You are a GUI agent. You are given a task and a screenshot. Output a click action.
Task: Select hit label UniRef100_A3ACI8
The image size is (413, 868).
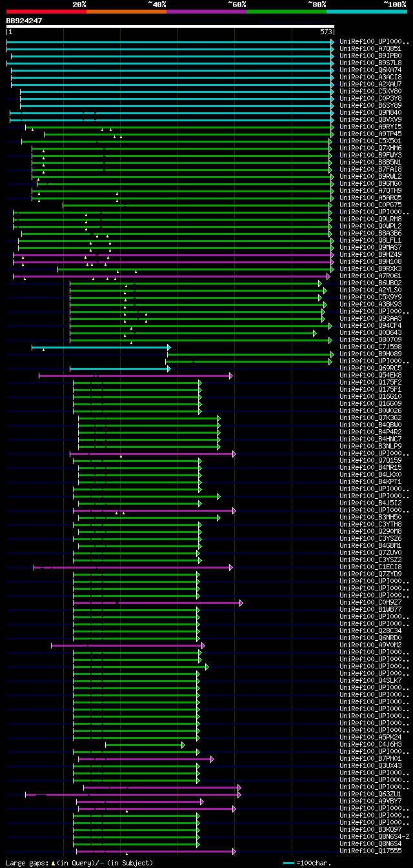(x=370, y=77)
